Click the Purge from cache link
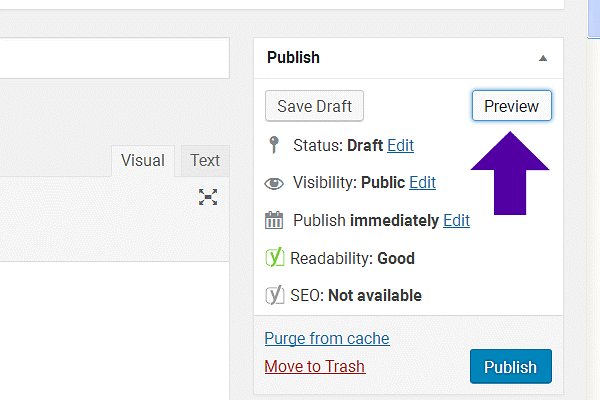Image resolution: width=600 pixels, height=400 pixels. 327,338
